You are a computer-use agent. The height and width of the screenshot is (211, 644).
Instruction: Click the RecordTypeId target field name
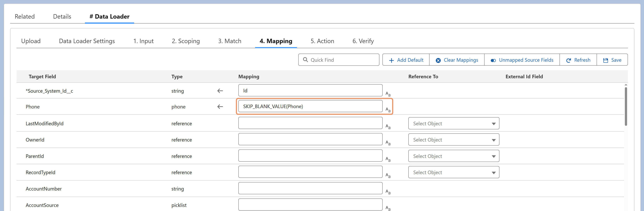pos(40,172)
